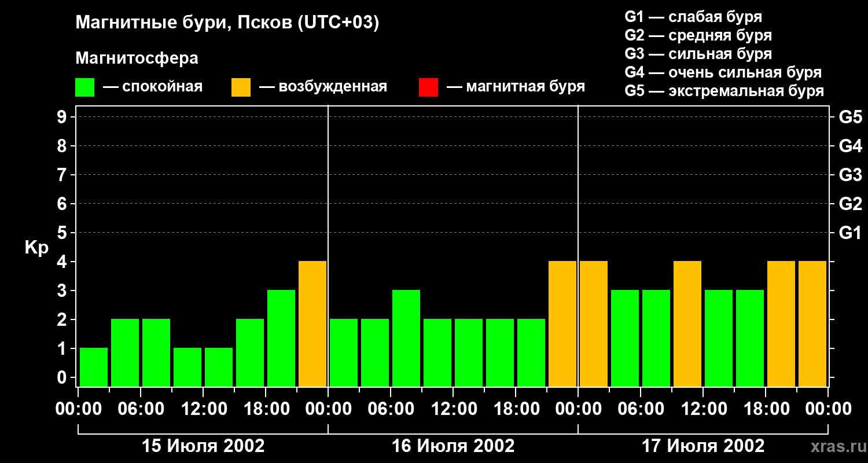Click 'G1 — слабая буря' legend line
Screen dimensions: 868x463
point(693,17)
